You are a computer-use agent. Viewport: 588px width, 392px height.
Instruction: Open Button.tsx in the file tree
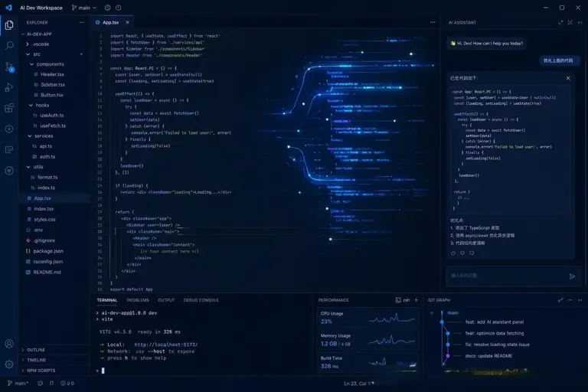pos(52,95)
